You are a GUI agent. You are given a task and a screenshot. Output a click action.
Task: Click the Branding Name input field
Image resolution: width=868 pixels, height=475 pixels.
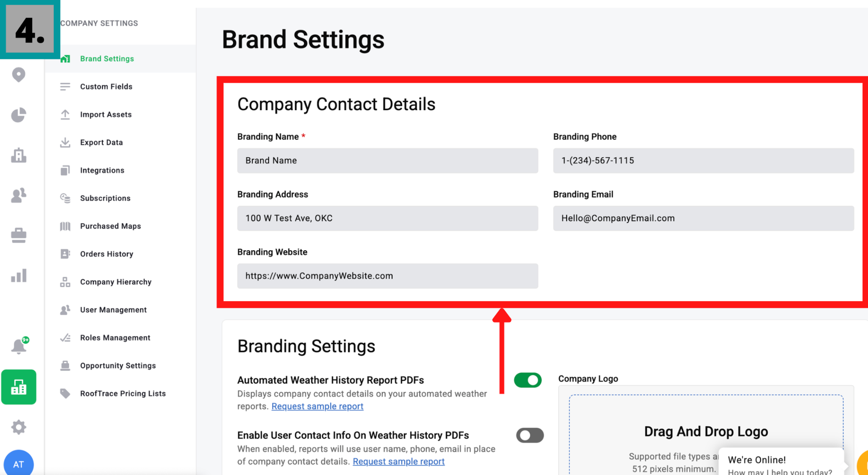coord(387,161)
